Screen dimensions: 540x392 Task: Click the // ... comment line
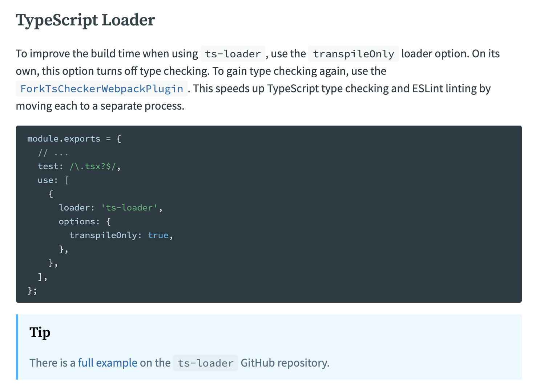(x=53, y=152)
